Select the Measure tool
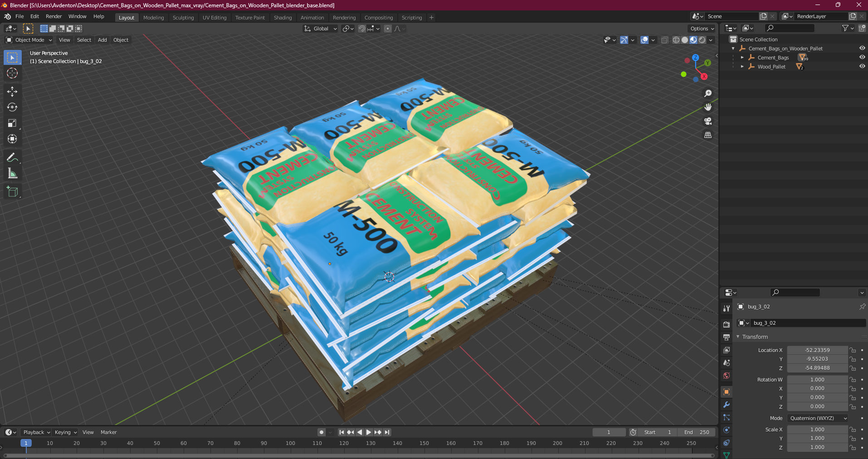The width and height of the screenshot is (868, 459). point(12,173)
